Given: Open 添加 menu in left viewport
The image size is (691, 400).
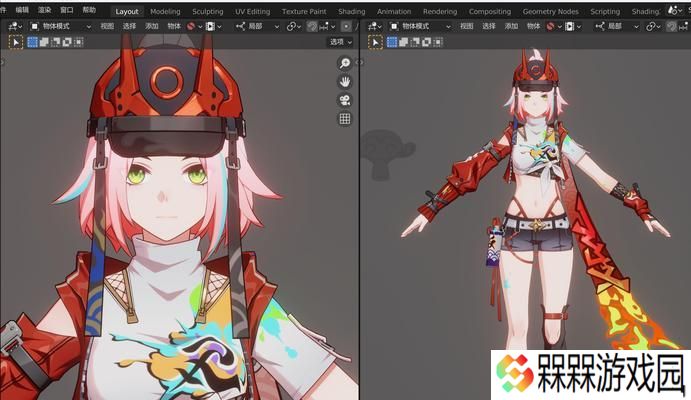Looking at the screenshot, I should click(x=152, y=26).
